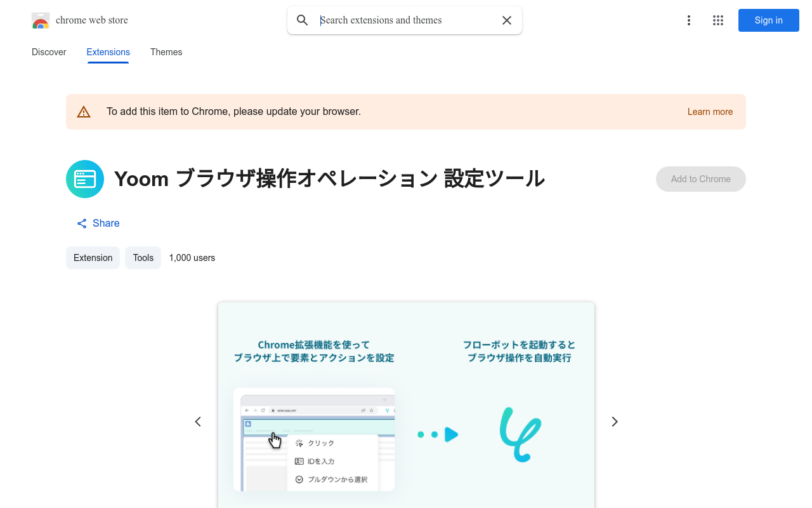Click the warning triangle icon in the banner
The height and width of the screenshot is (508, 812).
point(84,111)
